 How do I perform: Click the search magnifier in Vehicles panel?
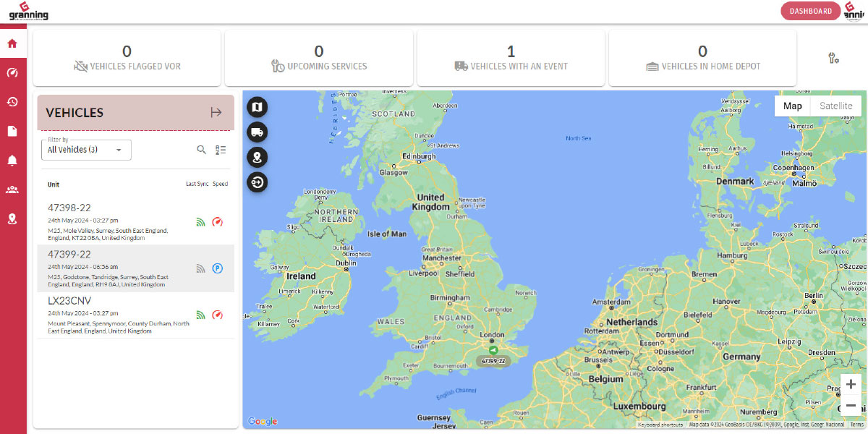[202, 150]
